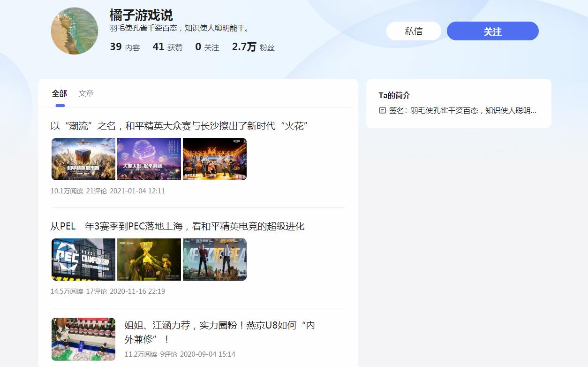Image resolution: width=588 pixels, height=367 pixels.
Task: Click the 39 内容 count
Action: click(x=125, y=47)
